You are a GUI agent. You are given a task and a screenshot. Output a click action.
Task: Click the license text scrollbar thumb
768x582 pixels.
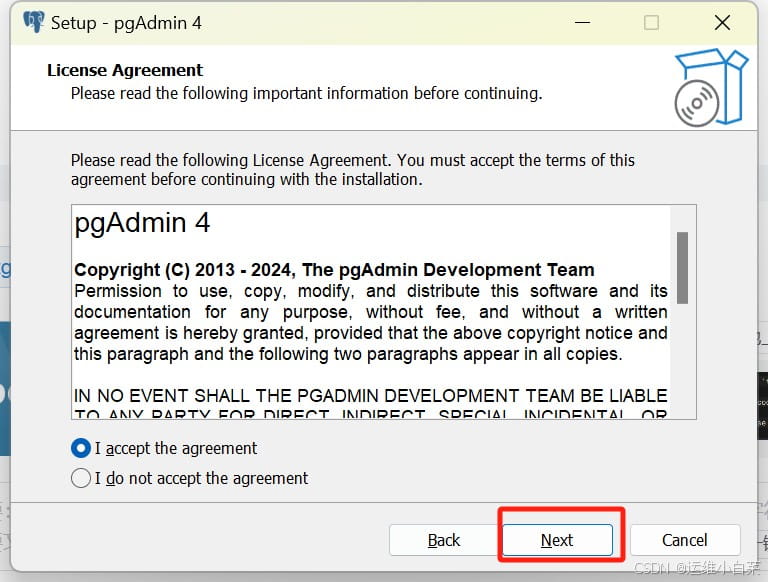click(682, 267)
